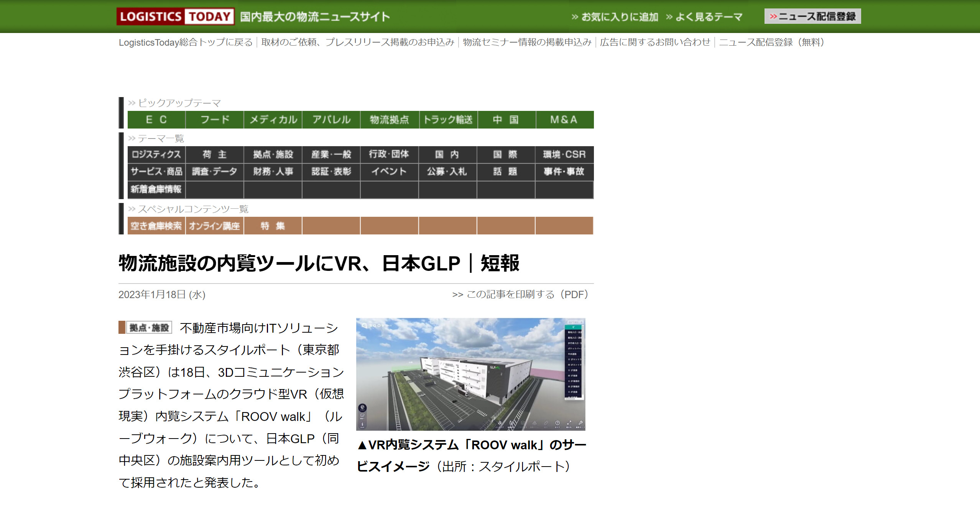Select フード pickup theme

(215, 120)
